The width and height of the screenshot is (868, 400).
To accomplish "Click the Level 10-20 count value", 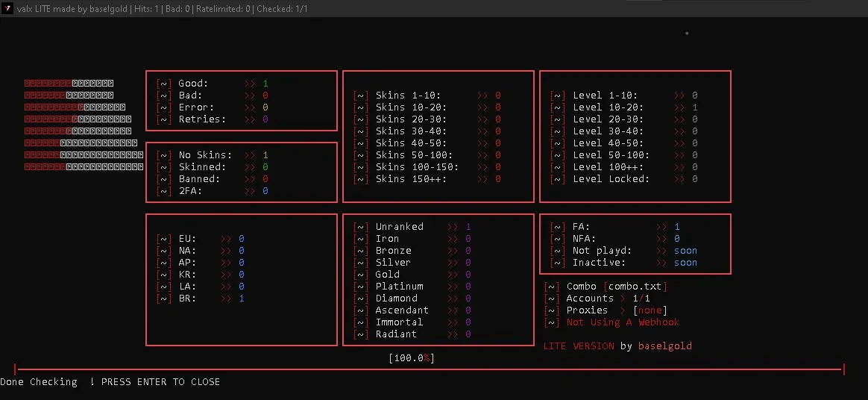I will point(695,107).
